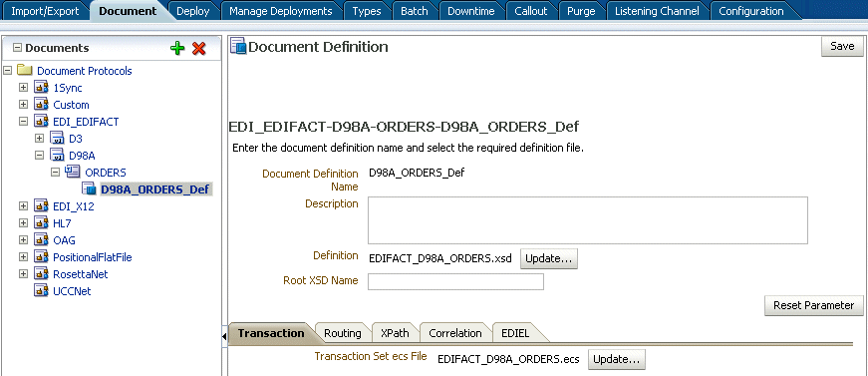Image resolution: width=868 pixels, height=376 pixels.
Task: Expand the RosettaNet tree node
Action: pyautogui.click(x=23, y=274)
